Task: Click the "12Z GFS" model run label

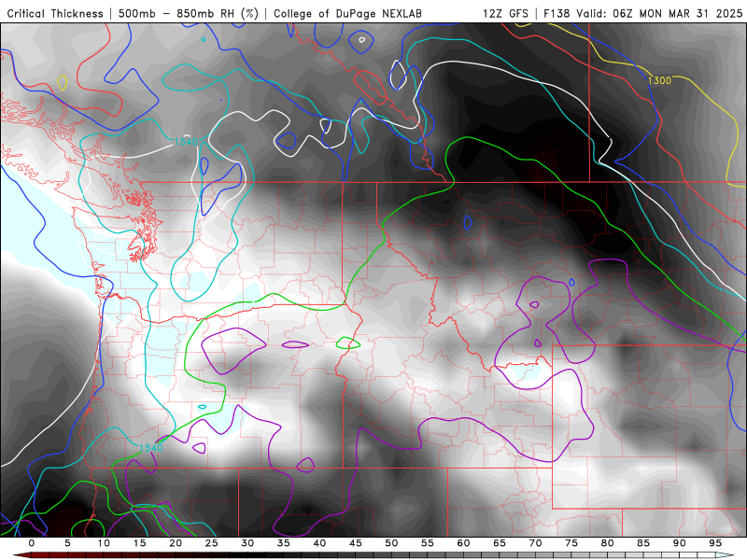Action: pos(505,14)
